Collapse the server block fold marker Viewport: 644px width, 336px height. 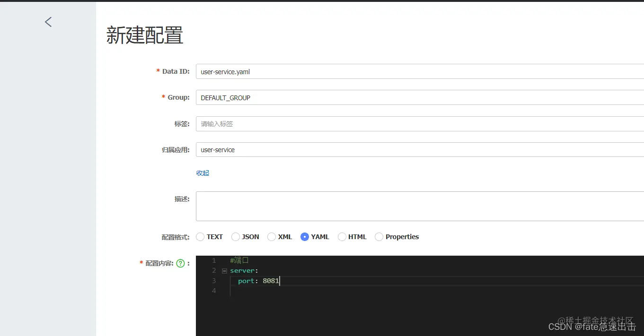pos(224,271)
